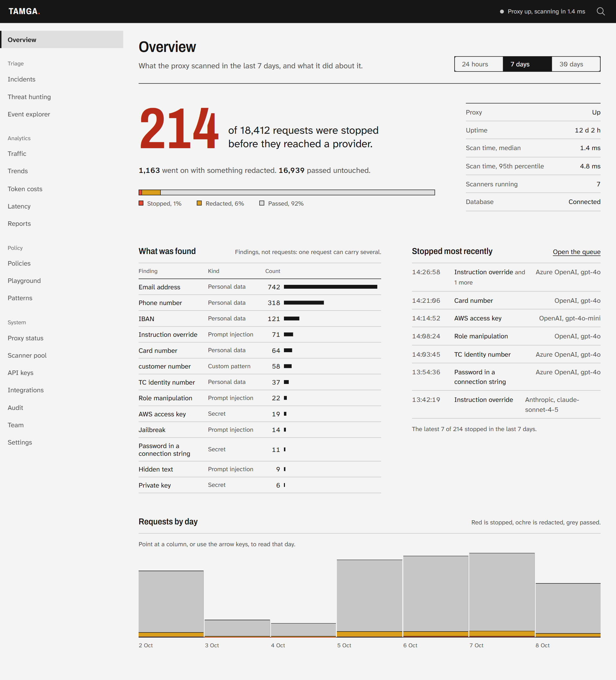Open the 13:42:19 Instruction override event
Screen dimensions: 616x680
tap(506, 405)
